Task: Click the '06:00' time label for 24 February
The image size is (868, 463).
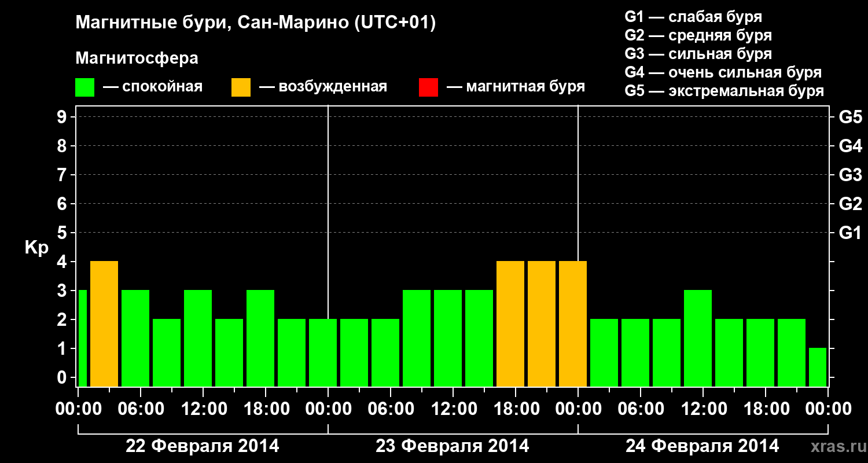Action: [641, 409]
